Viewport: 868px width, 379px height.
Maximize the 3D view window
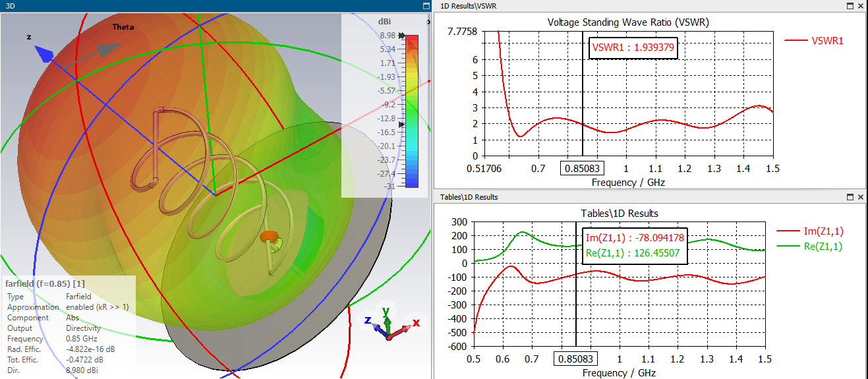point(425,6)
